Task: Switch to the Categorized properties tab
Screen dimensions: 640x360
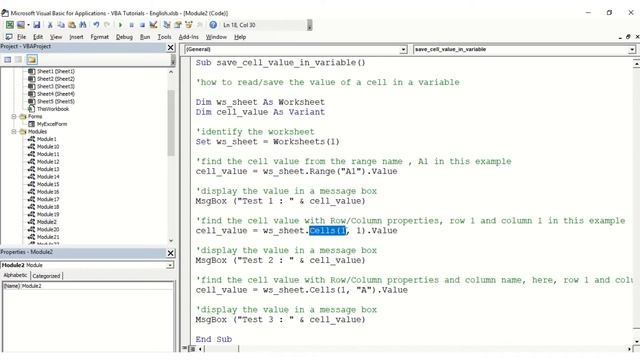Action: coord(46,276)
